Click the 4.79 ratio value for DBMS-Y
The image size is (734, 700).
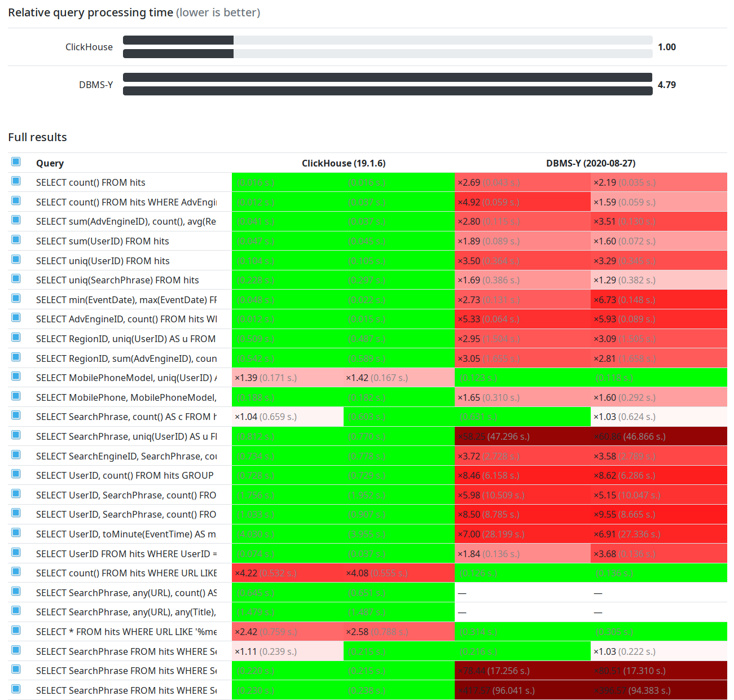pos(666,85)
